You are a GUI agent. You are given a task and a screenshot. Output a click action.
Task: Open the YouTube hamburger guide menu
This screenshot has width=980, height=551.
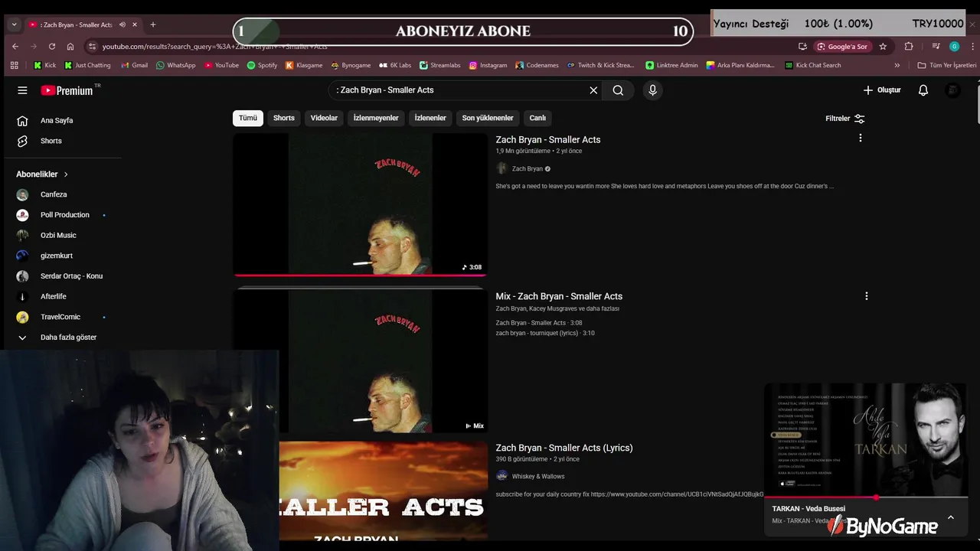22,90
